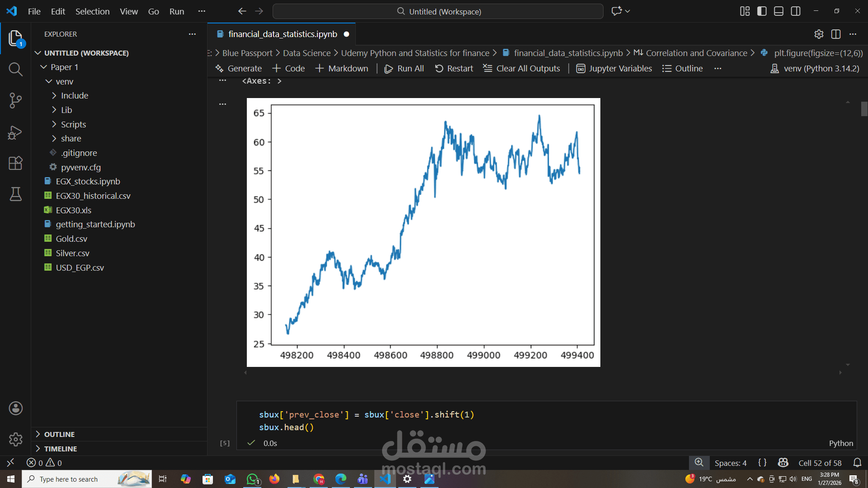The image size is (868, 488).
Task: Open Gold.csv in explorer
Action: click(x=71, y=239)
